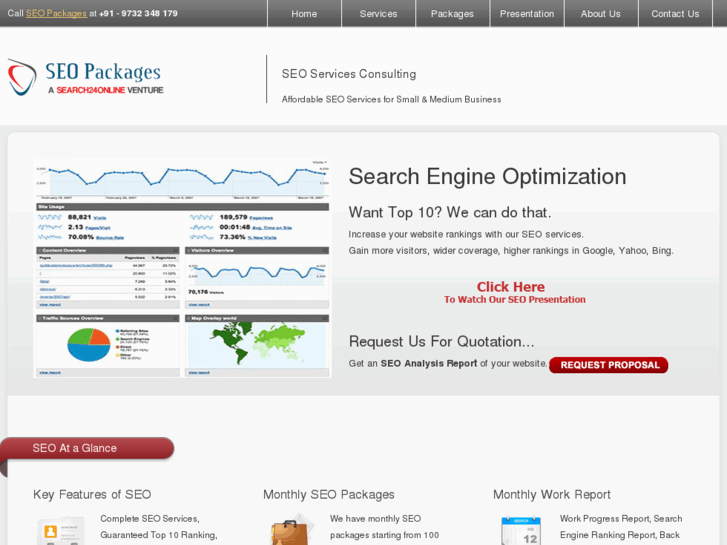Viewport: 727px width, 545px height.
Task: Click the SEO Services Consulting tagline
Action: pyautogui.click(x=349, y=74)
